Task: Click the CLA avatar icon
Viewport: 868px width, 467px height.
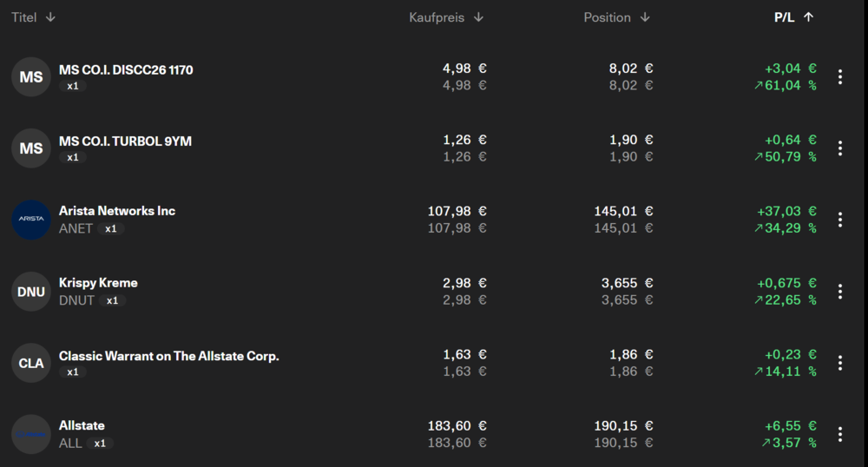Action: pyautogui.click(x=31, y=363)
